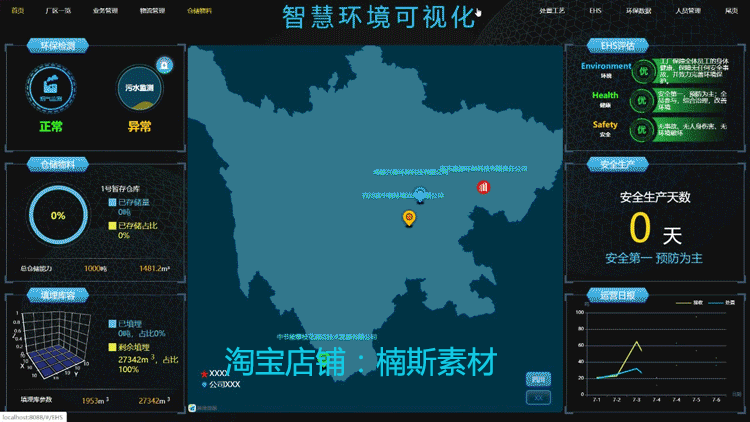Click the 0% storage ring gauge
This screenshot has height=422, width=750.
(x=58, y=215)
